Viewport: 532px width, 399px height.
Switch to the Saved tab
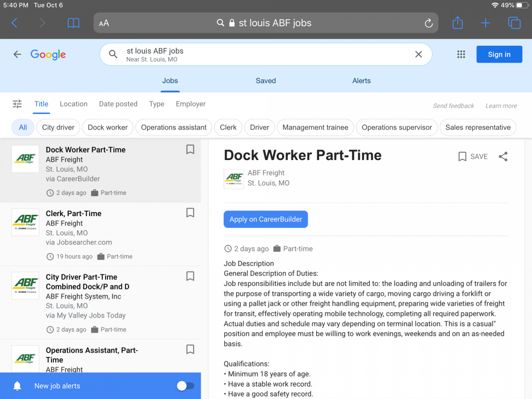point(266,81)
